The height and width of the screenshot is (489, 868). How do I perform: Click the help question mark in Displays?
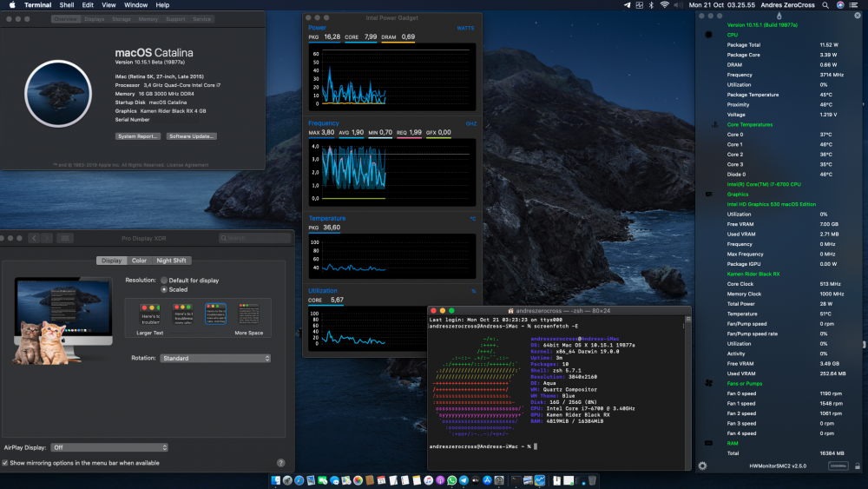click(x=280, y=463)
